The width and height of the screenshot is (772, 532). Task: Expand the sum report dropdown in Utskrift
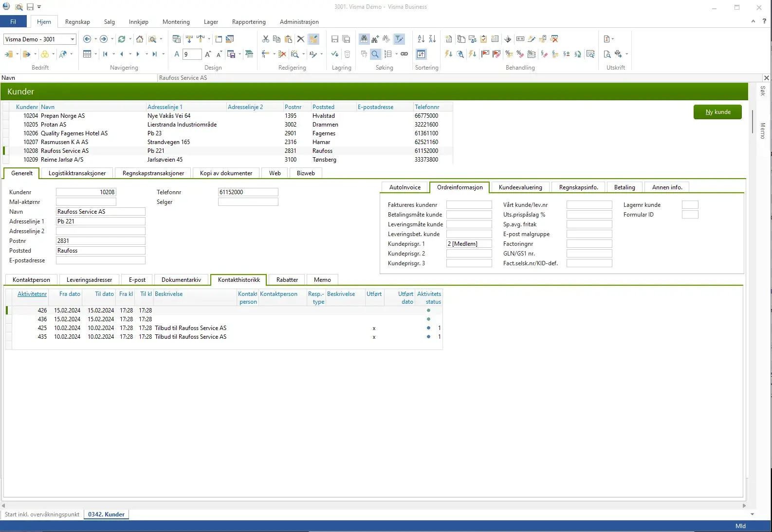pyautogui.click(x=612, y=39)
